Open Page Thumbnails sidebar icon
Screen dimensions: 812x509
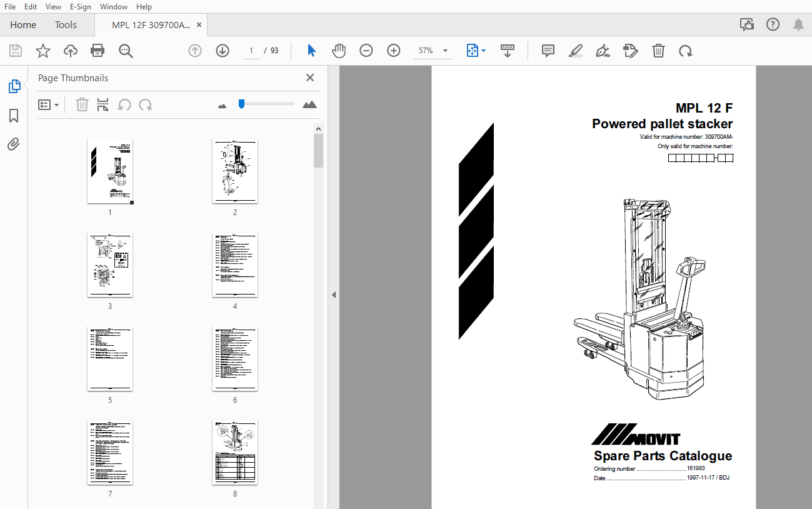tap(14, 86)
